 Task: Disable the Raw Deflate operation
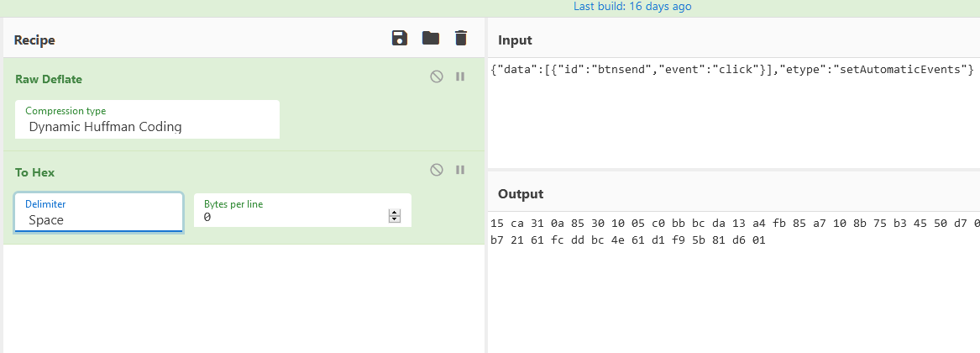click(437, 76)
